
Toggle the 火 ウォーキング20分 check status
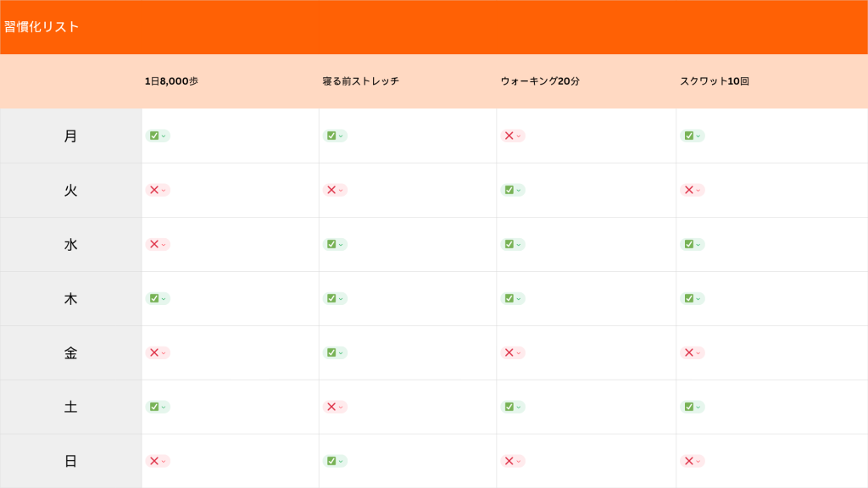509,190
